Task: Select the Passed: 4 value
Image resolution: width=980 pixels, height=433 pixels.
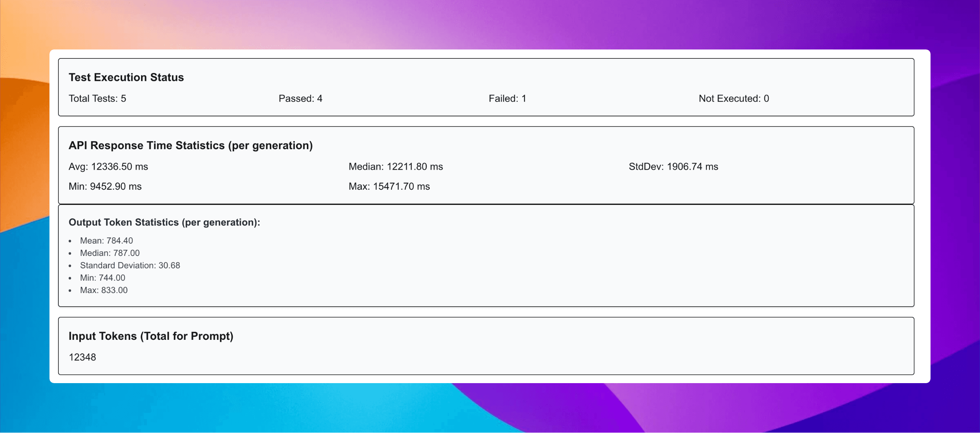Action: coord(300,99)
